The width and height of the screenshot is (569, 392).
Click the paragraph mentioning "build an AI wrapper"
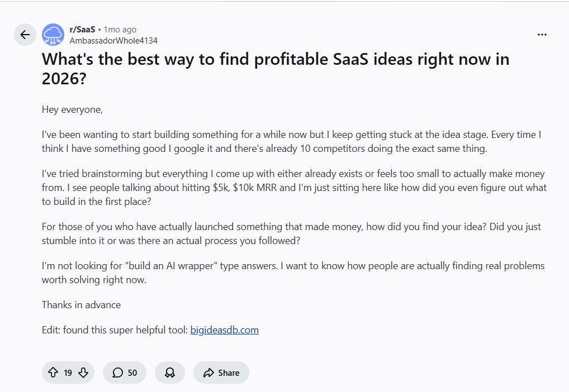click(292, 273)
